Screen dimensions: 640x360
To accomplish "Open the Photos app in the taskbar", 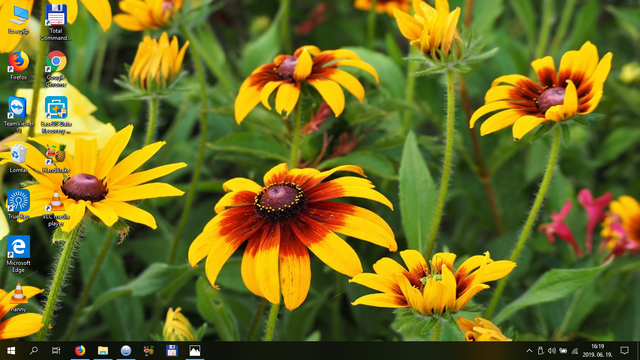I will (x=195, y=351).
